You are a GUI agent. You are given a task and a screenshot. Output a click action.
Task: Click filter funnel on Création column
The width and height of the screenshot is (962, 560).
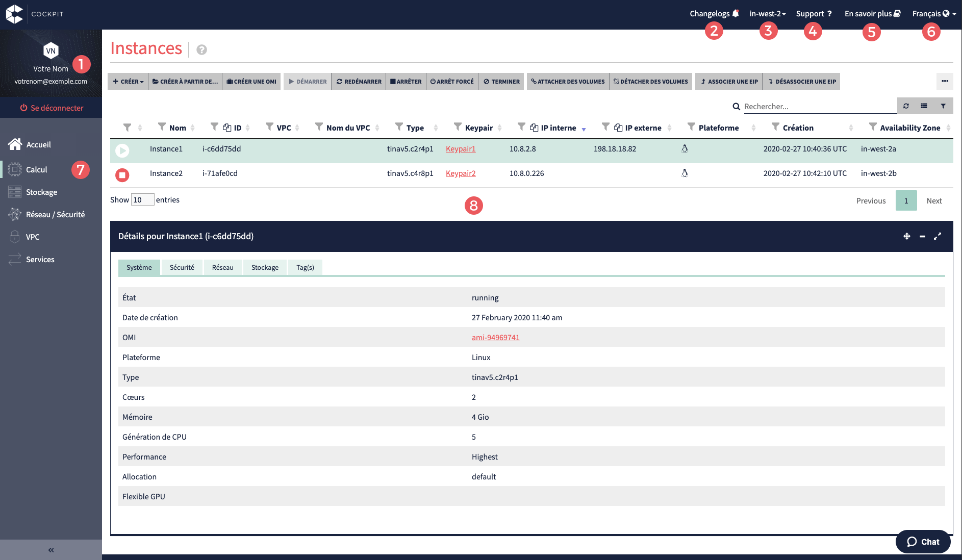[775, 126]
